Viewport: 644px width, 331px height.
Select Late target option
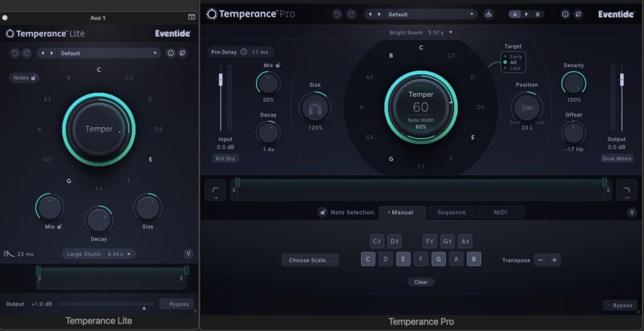click(512, 68)
